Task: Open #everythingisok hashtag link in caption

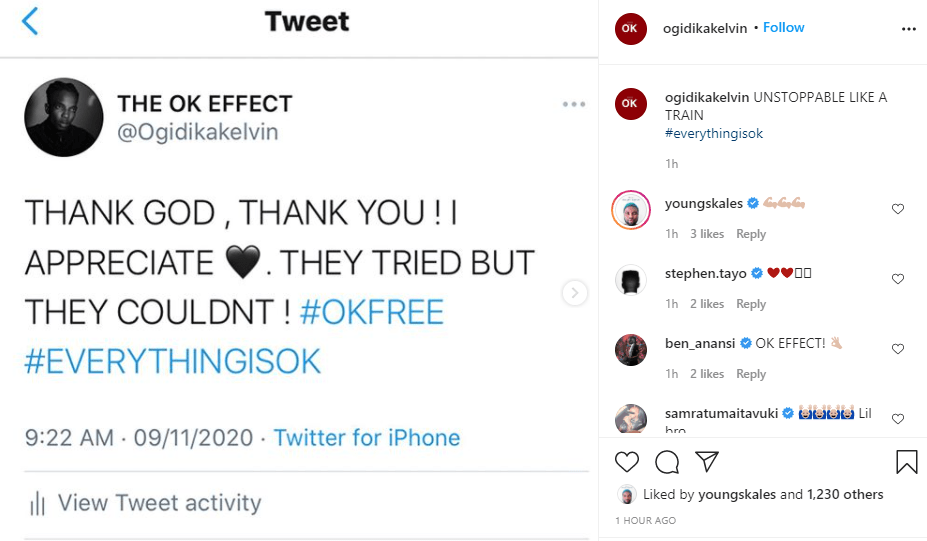Action: [714, 134]
